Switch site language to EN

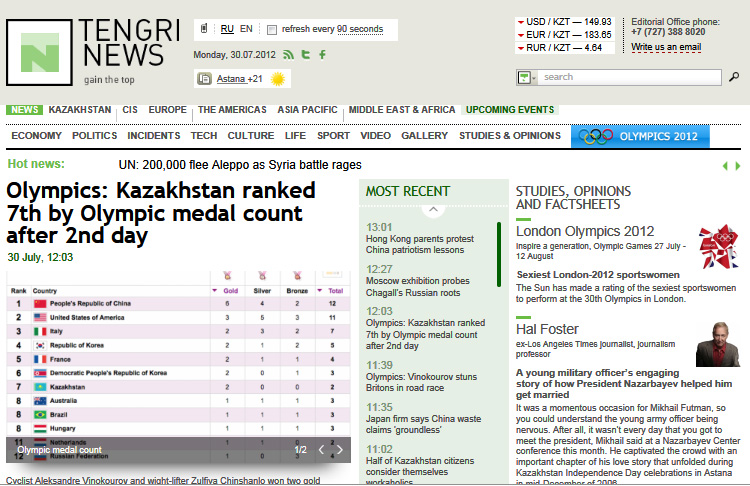(x=246, y=29)
